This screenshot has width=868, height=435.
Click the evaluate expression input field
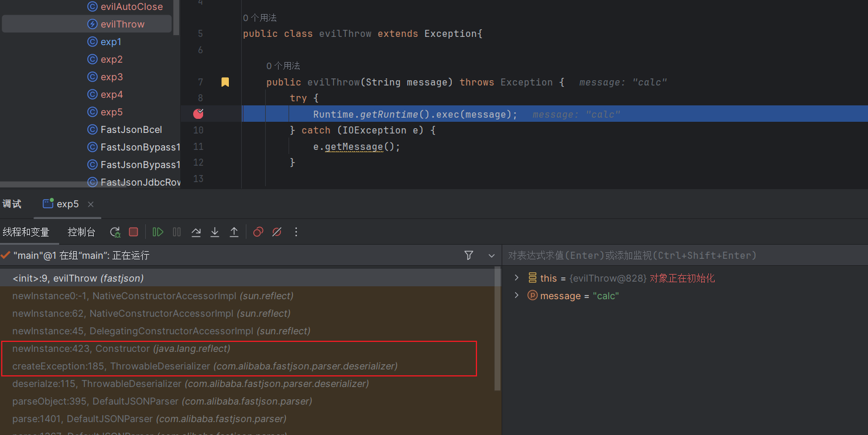(685, 255)
